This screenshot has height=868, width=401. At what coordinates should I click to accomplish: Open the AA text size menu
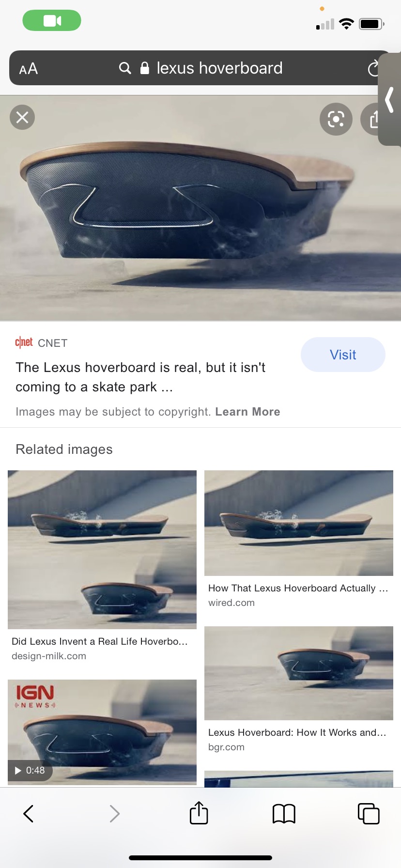pos(29,69)
